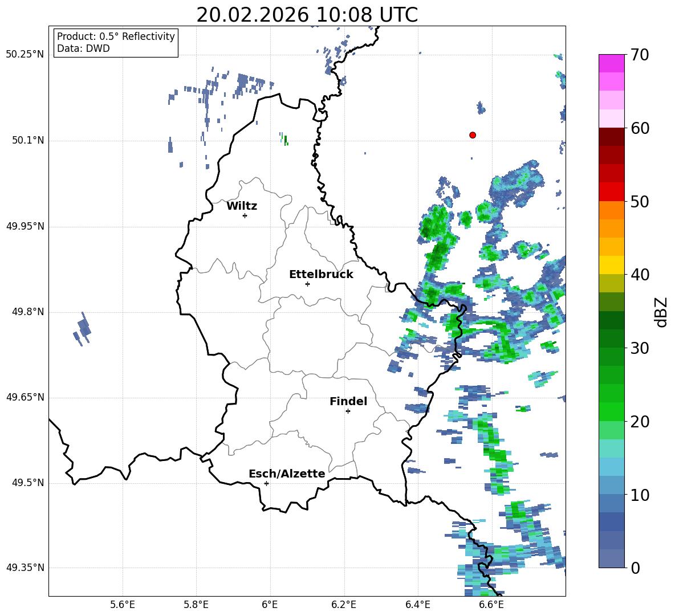Click the Findel city label
The width and height of the screenshot is (675, 616).
coord(348,401)
